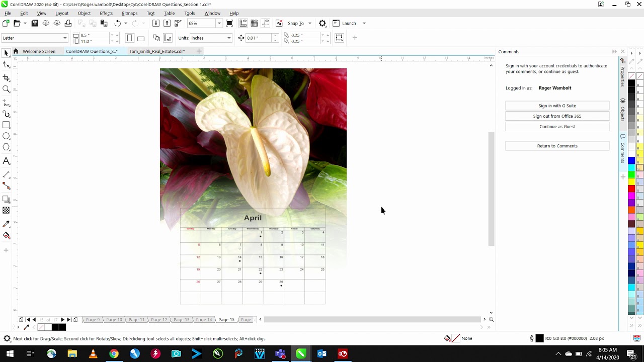
Task: Pick the red palette swatch
Action: pyautogui.click(x=631, y=189)
